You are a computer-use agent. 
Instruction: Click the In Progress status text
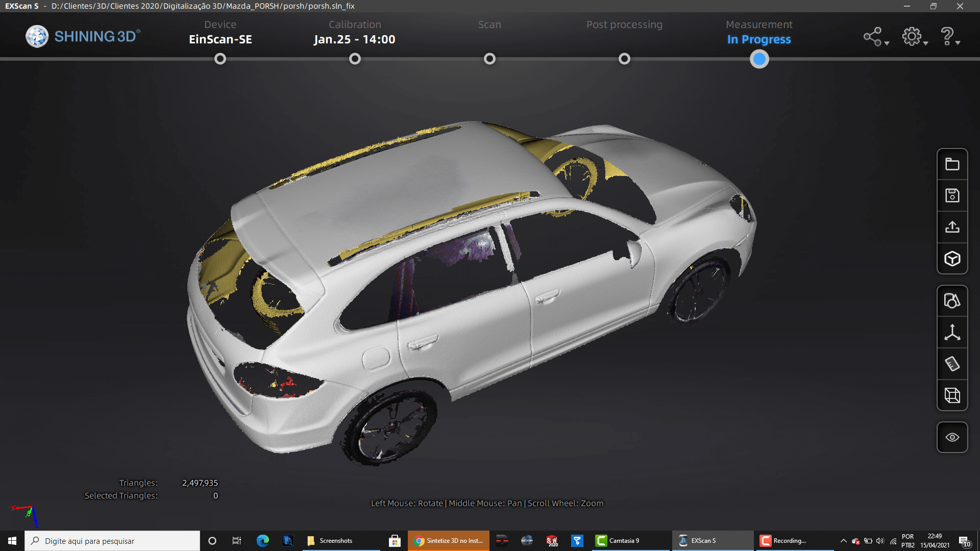click(x=759, y=39)
